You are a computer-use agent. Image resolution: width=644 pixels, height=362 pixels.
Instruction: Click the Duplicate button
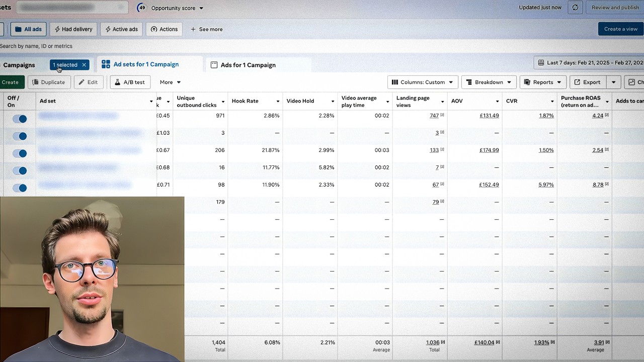click(x=49, y=82)
